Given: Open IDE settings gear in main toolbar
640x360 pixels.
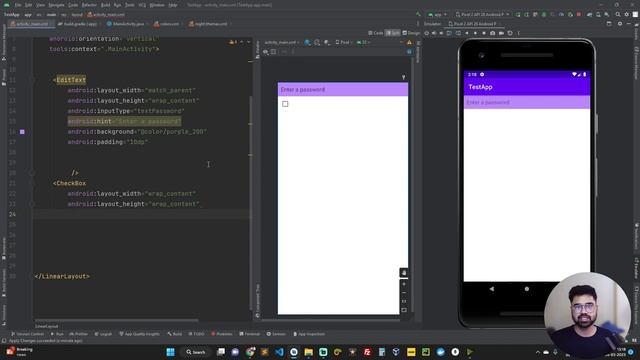Looking at the screenshot, I should (627, 15).
